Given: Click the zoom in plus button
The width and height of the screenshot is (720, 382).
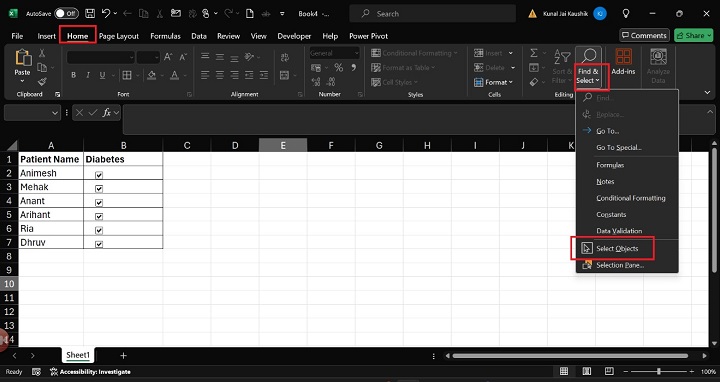Looking at the screenshot, I should tap(692, 371).
